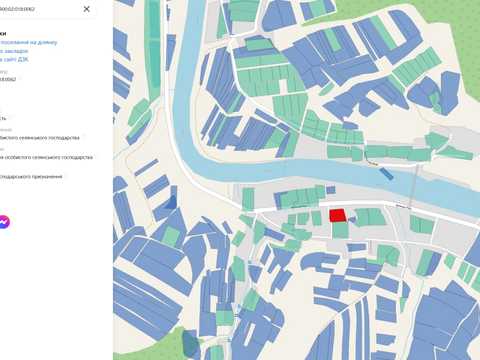480x360 pixels.
Task: Open the Messenger chat bubble icon
Action: tap(4, 222)
